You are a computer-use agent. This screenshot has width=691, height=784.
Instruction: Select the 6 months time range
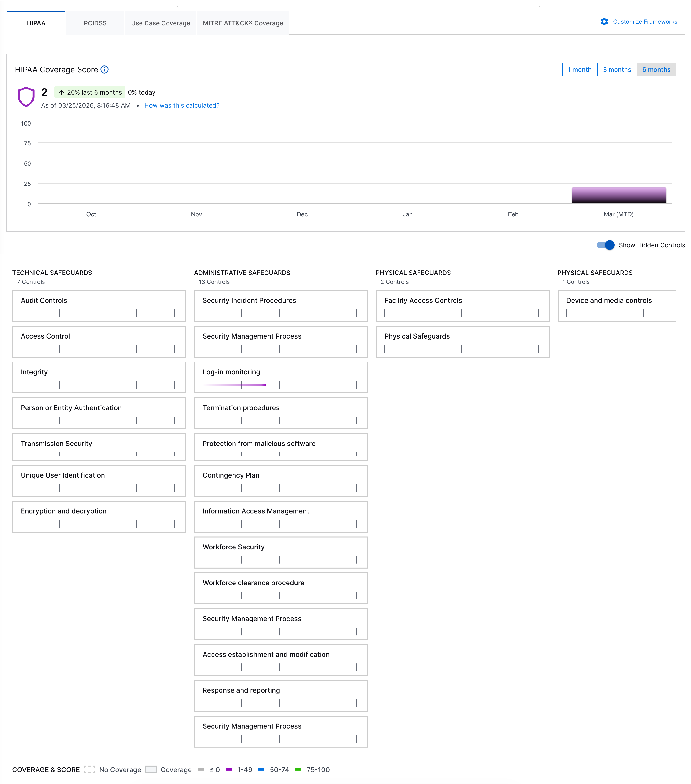click(656, 69)
